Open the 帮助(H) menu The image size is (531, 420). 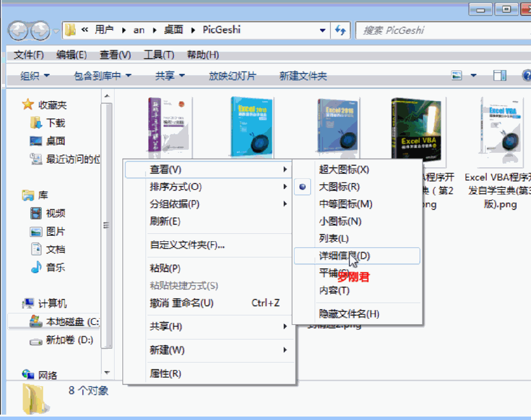pos(203,55)
